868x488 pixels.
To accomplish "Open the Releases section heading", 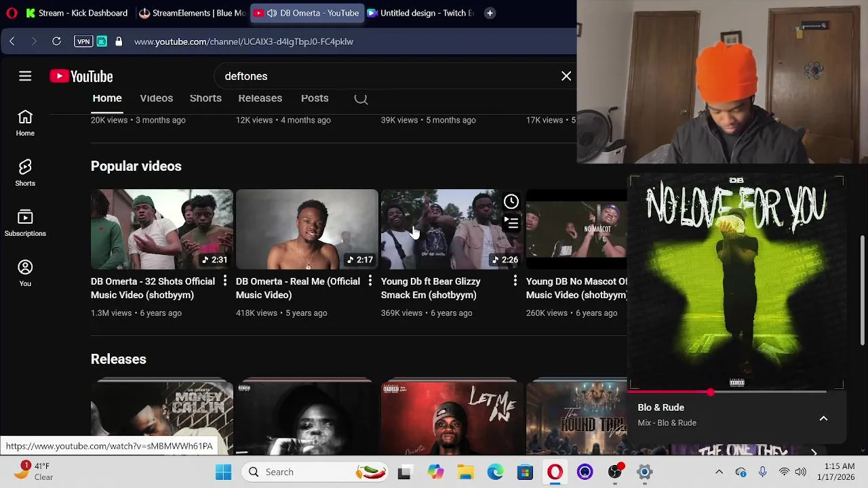I will (119, 359).
